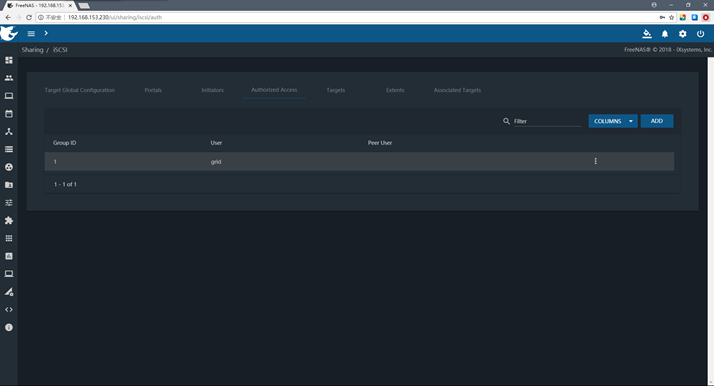714x386 pixels.
Task: Open the Services sliders icon
Action: [x=9, y=203]
